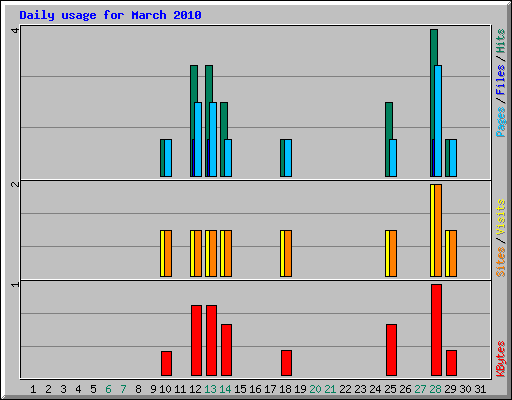Click day label "29" on the bottom axis

tap(450, 389)
